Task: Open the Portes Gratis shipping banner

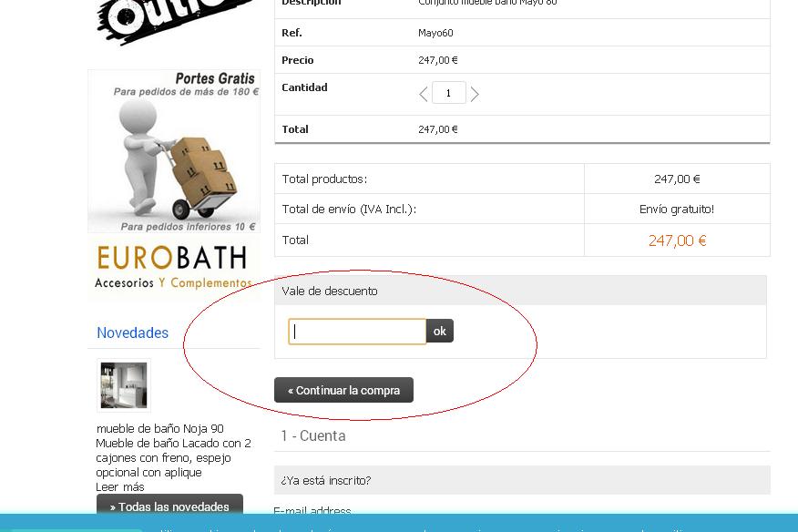Action: [174, 151]
